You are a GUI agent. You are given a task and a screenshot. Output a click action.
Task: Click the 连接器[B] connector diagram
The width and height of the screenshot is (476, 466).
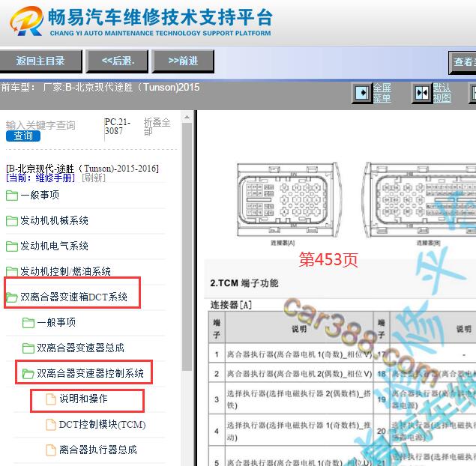pyautogui.click(x=420, y=200)
